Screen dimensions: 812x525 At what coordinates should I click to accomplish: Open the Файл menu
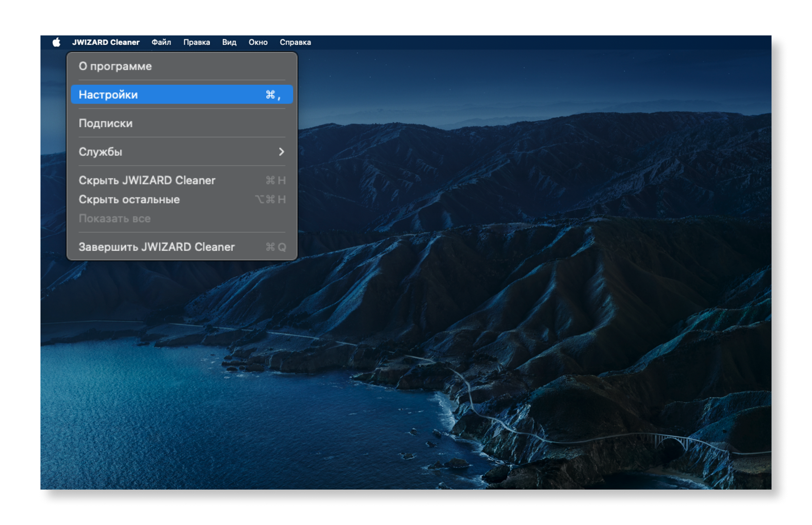coord(161,42)
